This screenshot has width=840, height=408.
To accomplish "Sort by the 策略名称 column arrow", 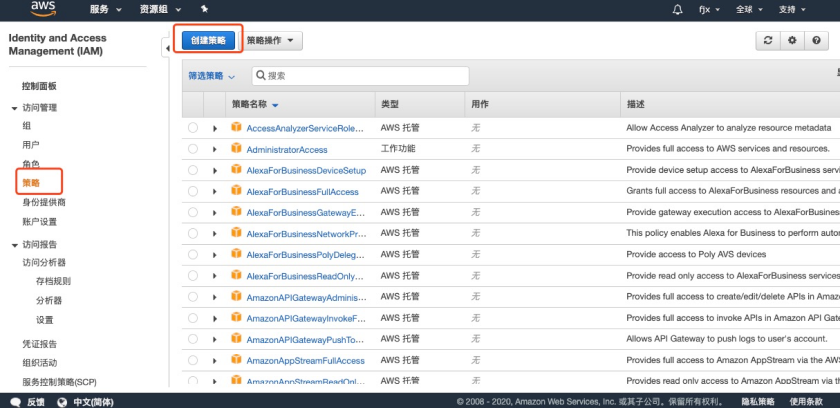I will pos(275,105).
